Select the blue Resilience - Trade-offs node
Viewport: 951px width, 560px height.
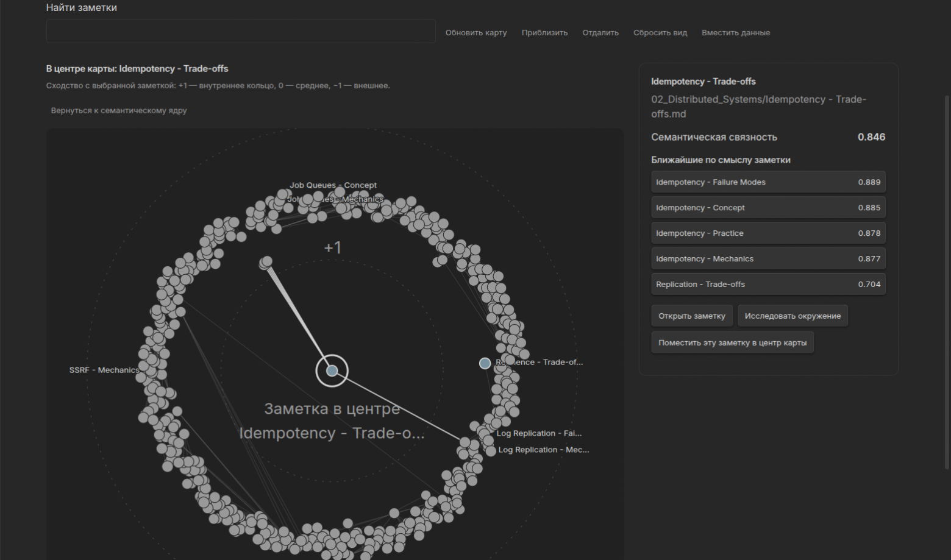(485, 363)
